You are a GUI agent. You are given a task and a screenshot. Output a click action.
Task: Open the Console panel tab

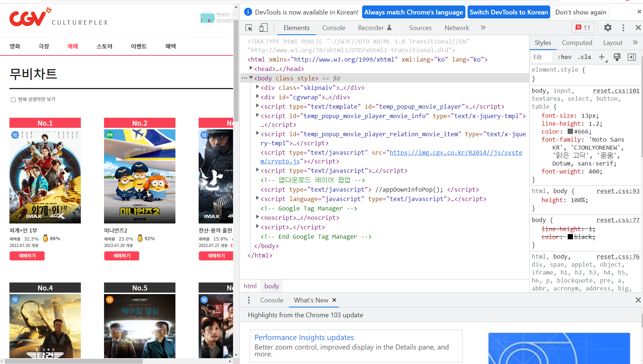(x=333, y=28)
